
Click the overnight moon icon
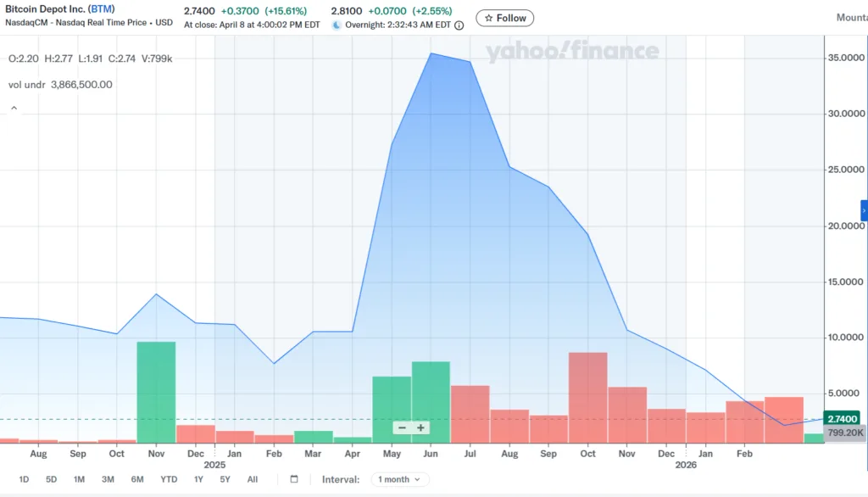tap(337, 25)
